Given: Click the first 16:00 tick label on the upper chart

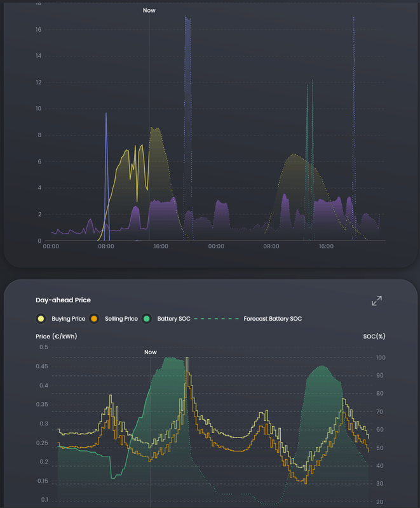Looking at the screenshot, I should coord(161,246).
